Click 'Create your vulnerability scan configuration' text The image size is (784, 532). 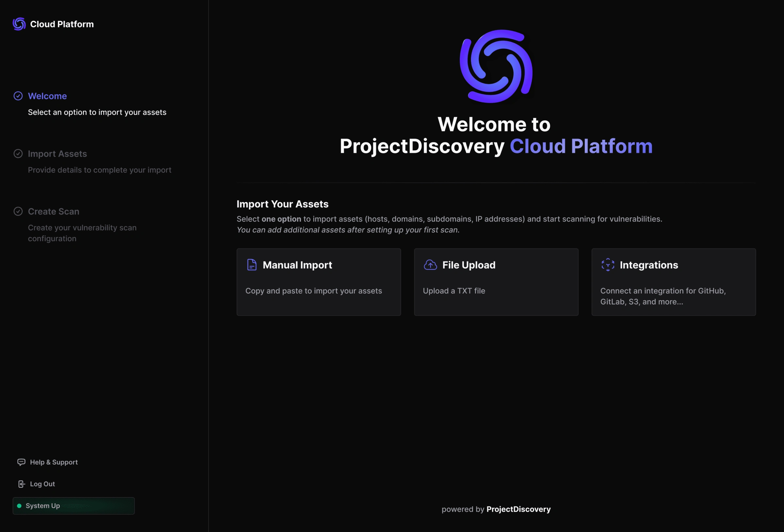(x=82, y=233)
